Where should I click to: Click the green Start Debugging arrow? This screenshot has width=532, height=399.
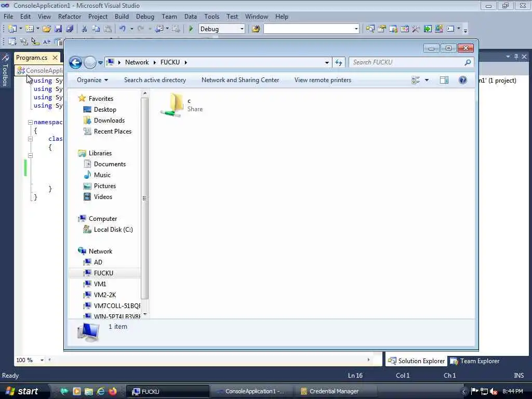pyautogui.click(x=191, y=29)
